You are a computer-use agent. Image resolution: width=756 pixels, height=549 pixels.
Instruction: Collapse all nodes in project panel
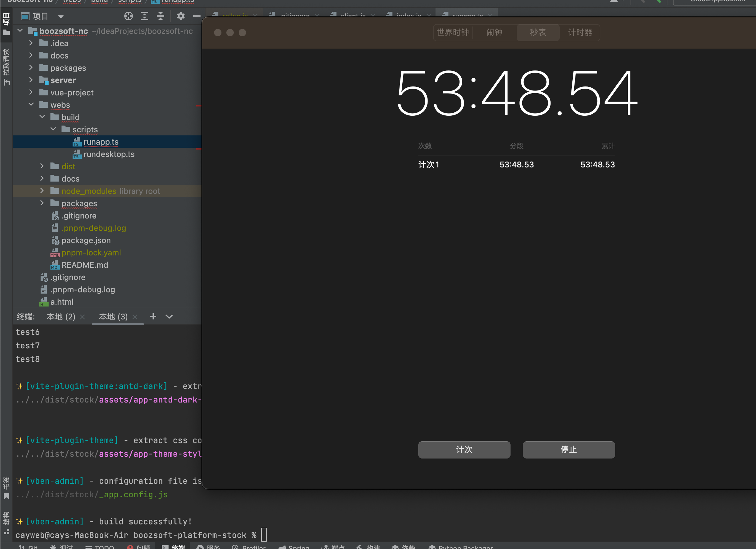160,16
